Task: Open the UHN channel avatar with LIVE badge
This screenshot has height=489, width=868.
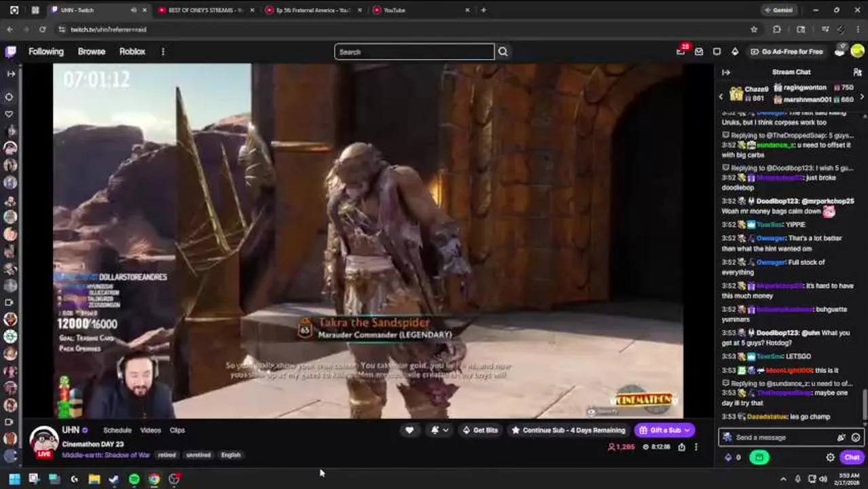Action: click(44, 441)
